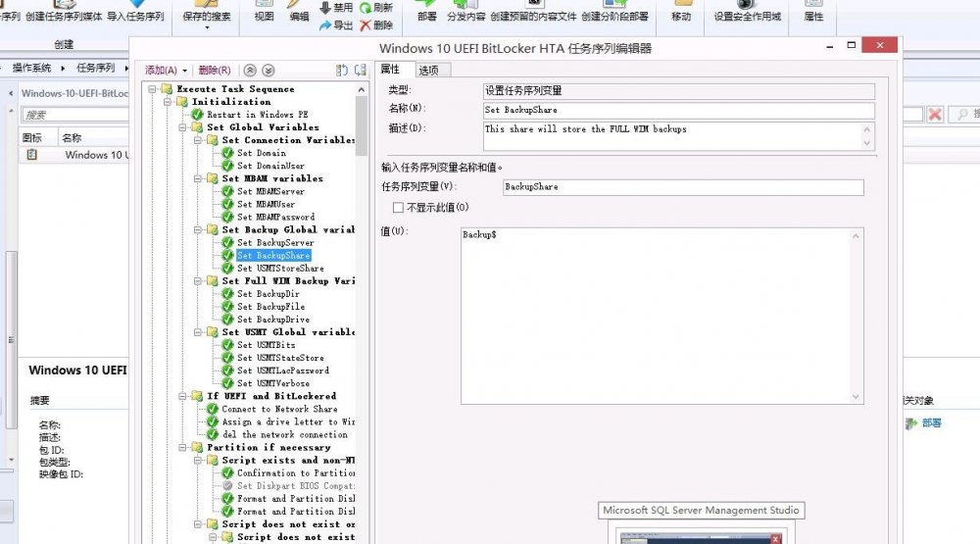
Task: Click green check icon beside Set BackupDir
Action: click(x=227, y=293)
